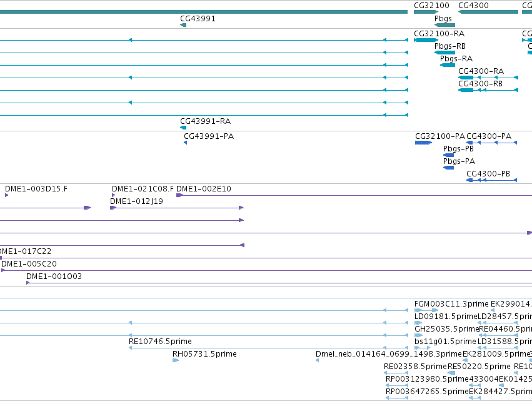This screenshot has width=532, height=401.
Task: Click the Pbgs-PA CDS label
Action: pyautogui.click(x=459, y=161)
